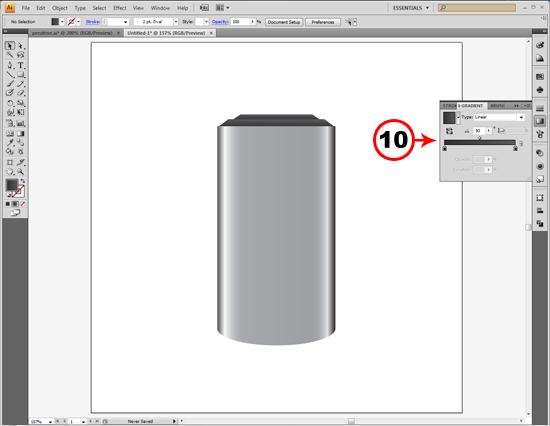Swap fill and stroke arrows
The height and width of the screenshot is (426, 550).
(x=23, y=181)
